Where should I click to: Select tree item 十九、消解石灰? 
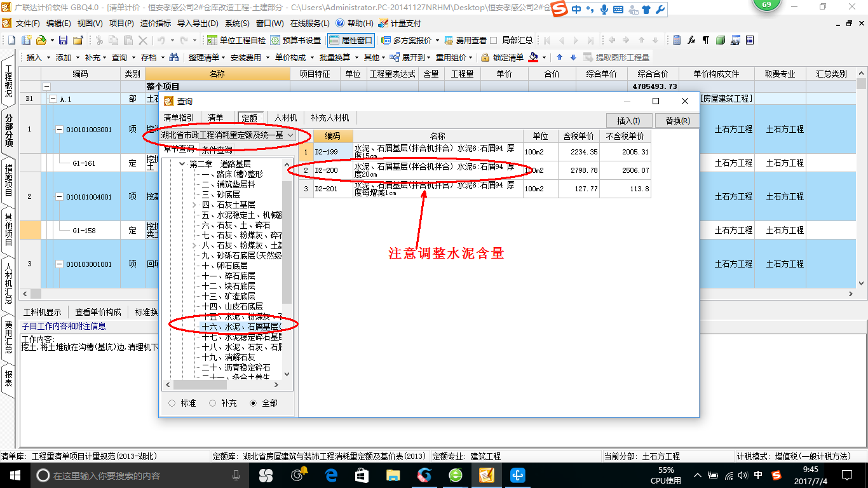pos(229,357)
